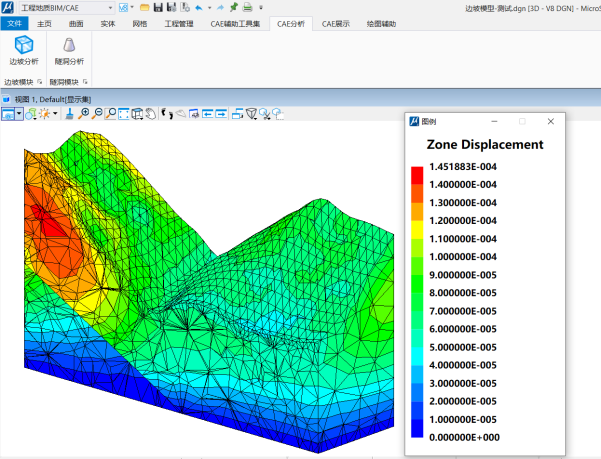Image resolution: width=601 pixels, height=459 pixels.
Task: Click the 隧洞分析 tunnel analysis icon
Action: [69, 46]
